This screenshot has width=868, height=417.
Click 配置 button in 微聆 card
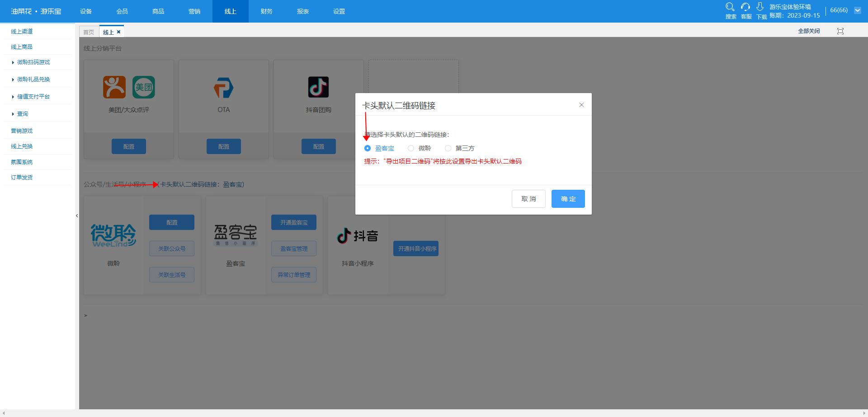pos(172,222)
